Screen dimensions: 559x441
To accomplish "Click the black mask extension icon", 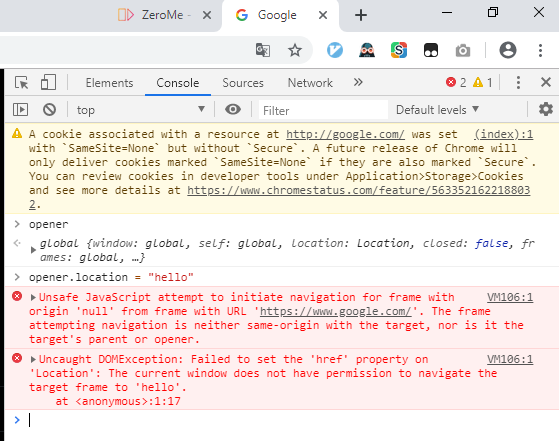I will (x=431, y=50).
